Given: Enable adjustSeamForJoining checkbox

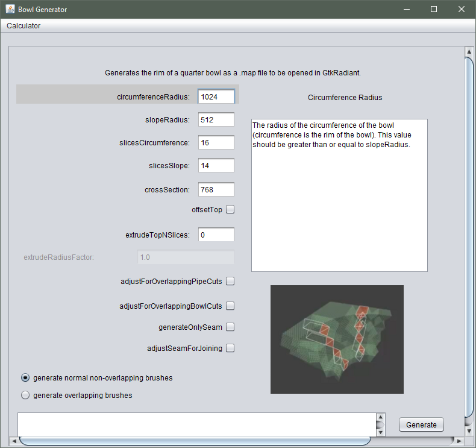Looking at the screenshot, I should click(230, 348).
